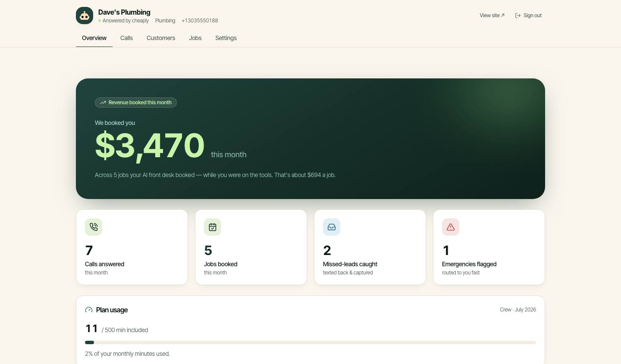The width and height of the screenshot is (621, 364).
Task: Click the Emergencies flagged label
Action: click(469, 264)
